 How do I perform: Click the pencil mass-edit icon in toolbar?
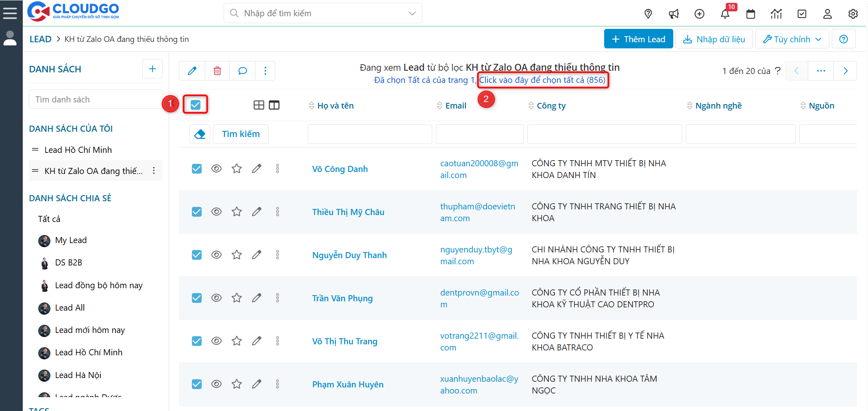[192, 71]
